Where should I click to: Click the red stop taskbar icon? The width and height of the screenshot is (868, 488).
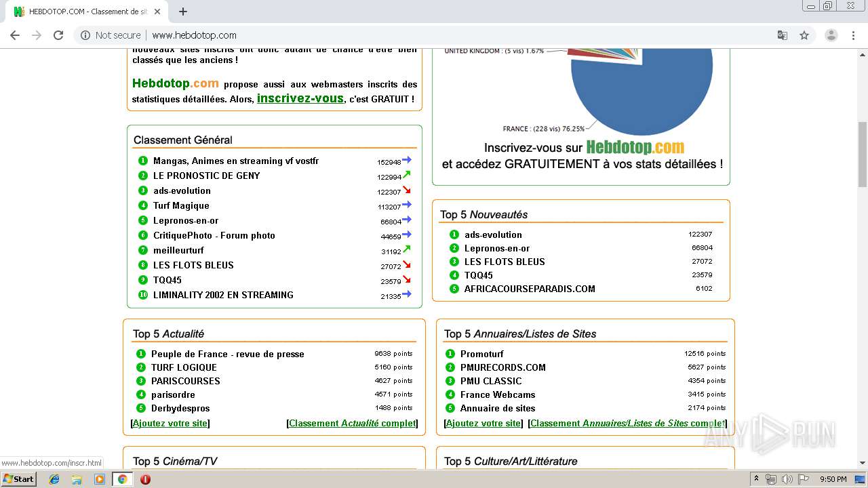pyautogui.click(x=145, y=479)
